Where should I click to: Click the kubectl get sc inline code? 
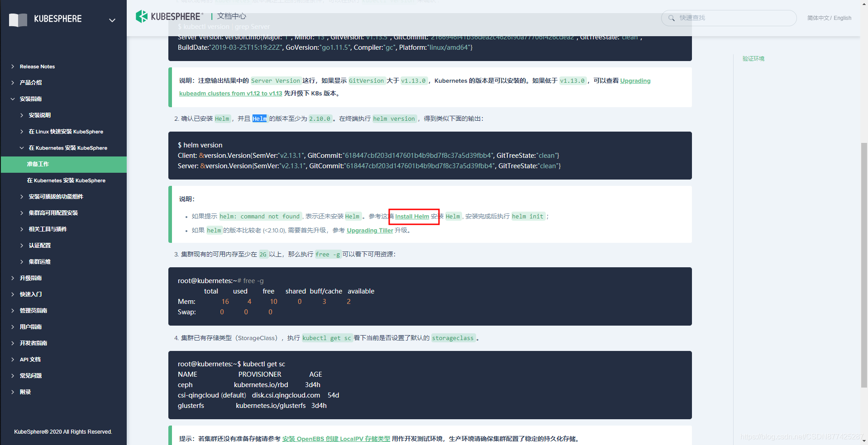click(327, 338)
